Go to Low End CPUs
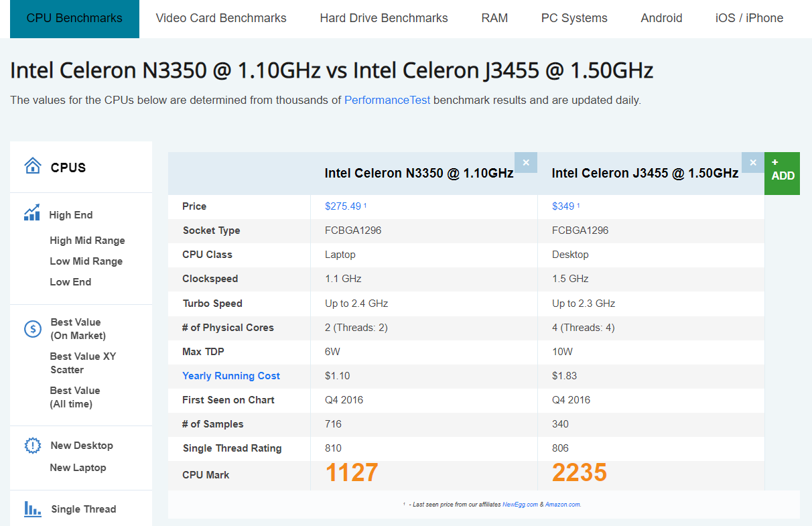The height and width of the screenshot is (526, 812). (x=70, y=282)
